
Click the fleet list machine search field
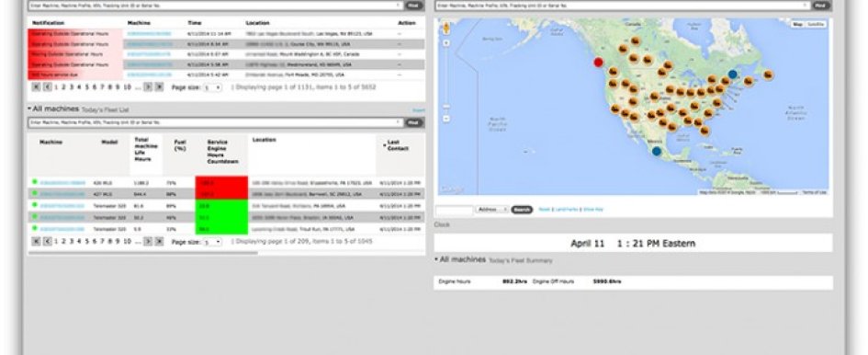tap(215, 122)
